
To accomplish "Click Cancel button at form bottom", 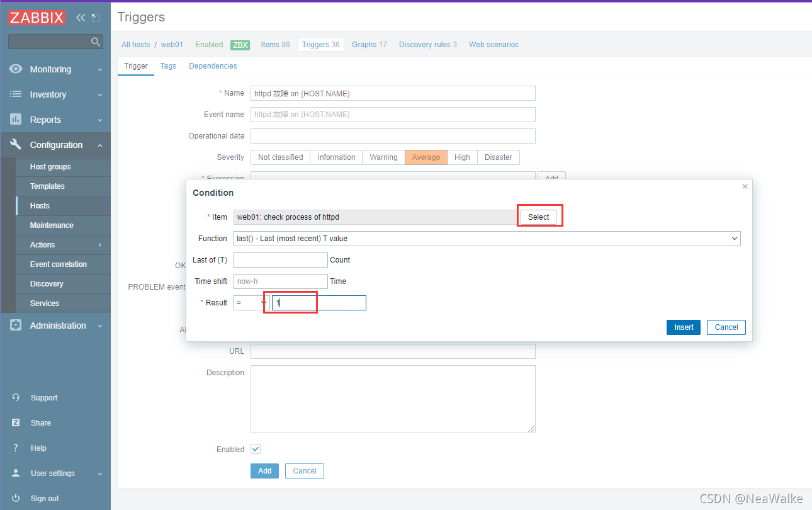I will (x=305, y=471).
